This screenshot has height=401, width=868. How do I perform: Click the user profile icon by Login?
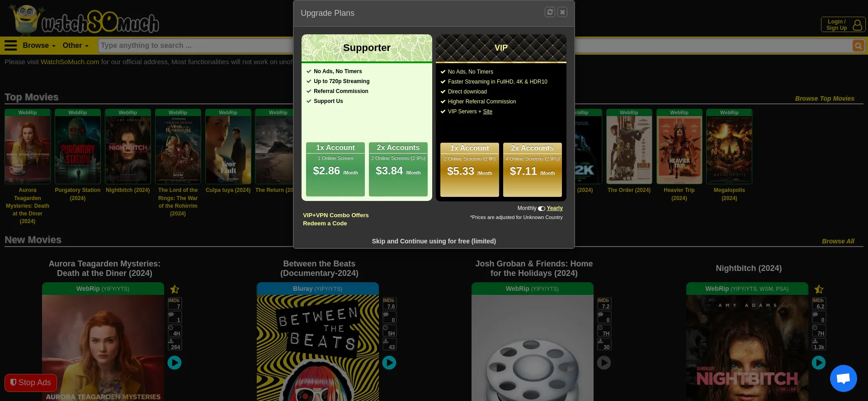point(857,25)
